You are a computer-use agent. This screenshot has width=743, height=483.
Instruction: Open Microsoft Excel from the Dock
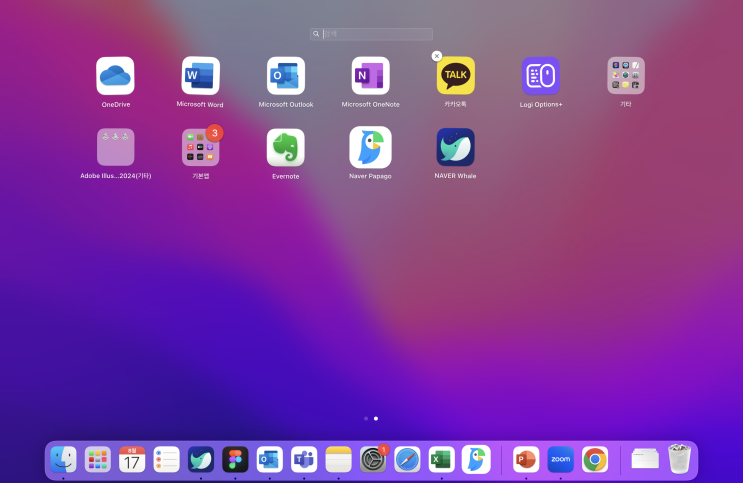tap(442, 459)
